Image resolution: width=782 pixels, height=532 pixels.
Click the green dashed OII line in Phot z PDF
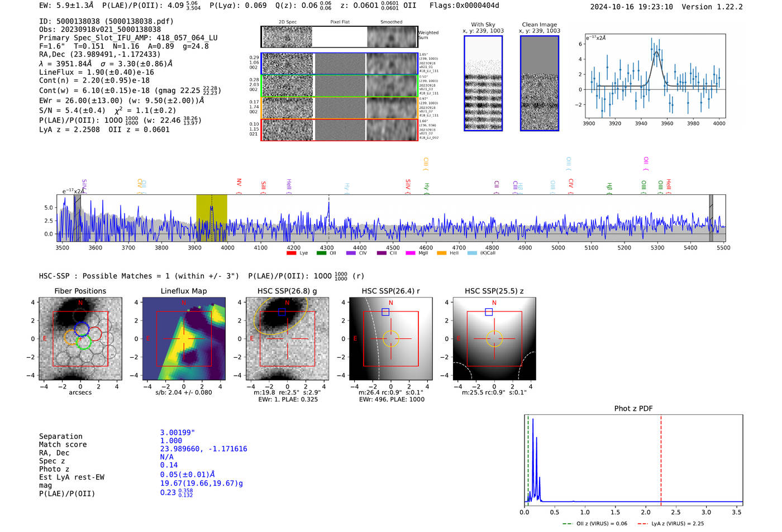(528, 460)
